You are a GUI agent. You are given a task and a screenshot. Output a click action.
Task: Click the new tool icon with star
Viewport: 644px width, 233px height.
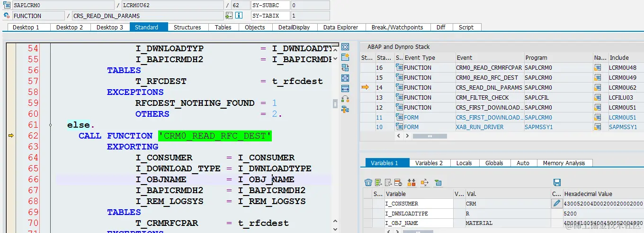(x=345, y=57)
